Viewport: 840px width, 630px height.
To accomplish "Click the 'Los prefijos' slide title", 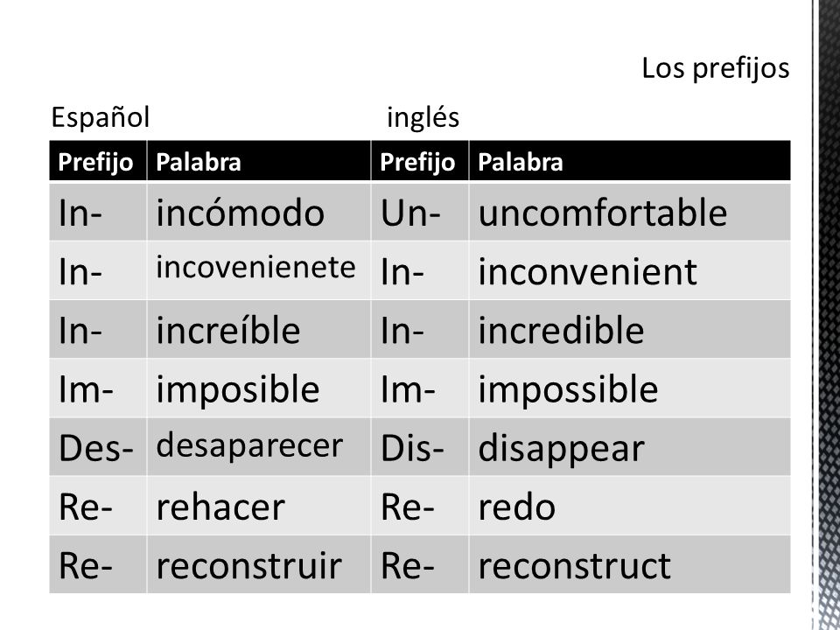I will pos(715,69).
